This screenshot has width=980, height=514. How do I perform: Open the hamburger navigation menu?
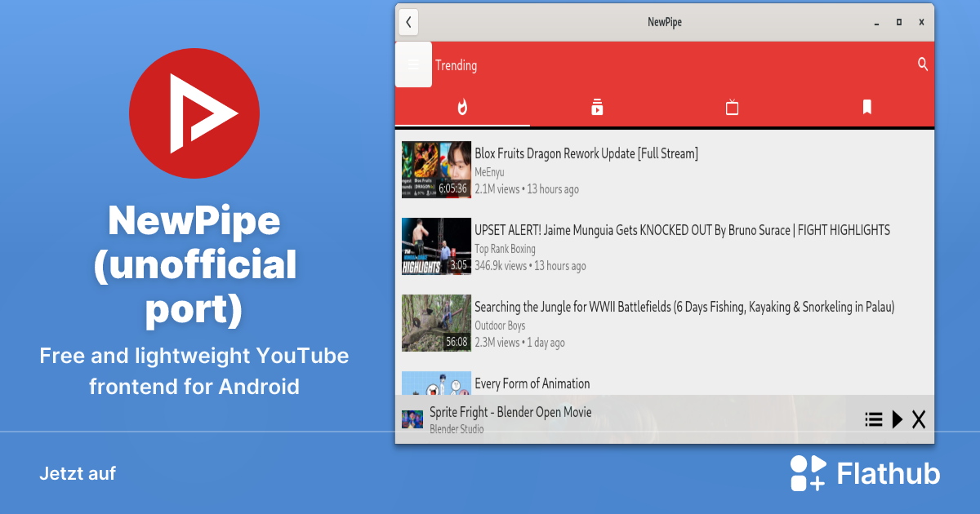coord(413,64)
